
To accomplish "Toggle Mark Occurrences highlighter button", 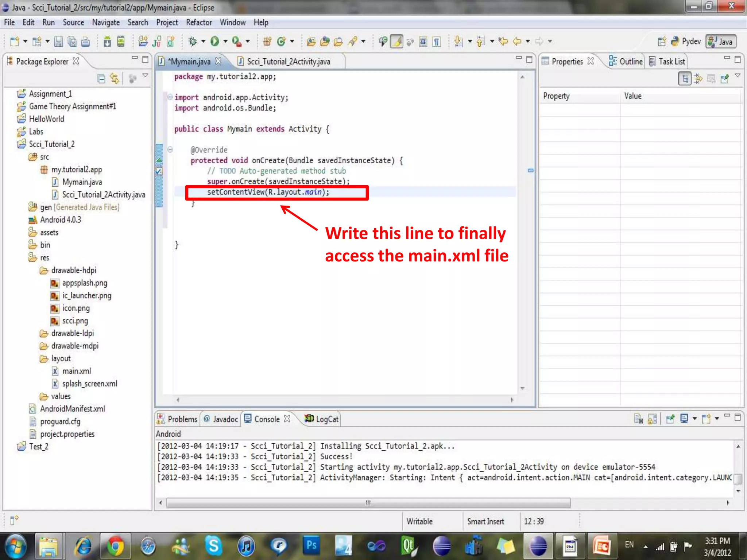I will tap(397, 42).
